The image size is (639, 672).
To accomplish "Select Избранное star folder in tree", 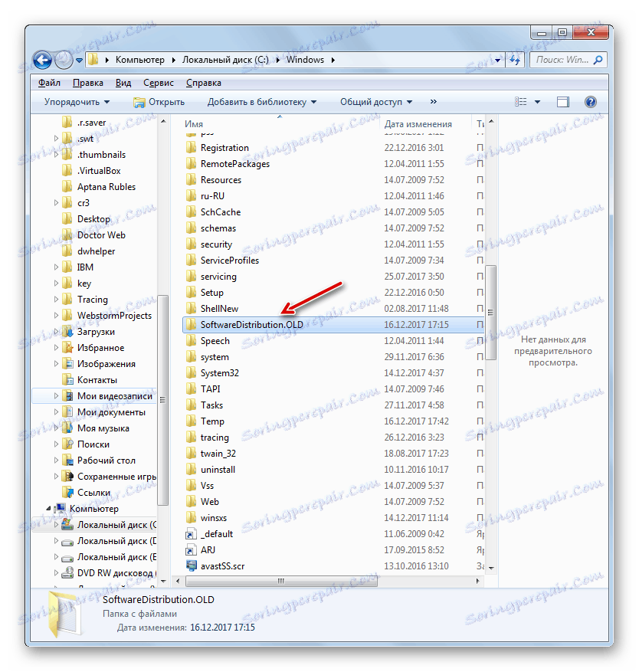I will pyautogui.click(x=67, y=348).
